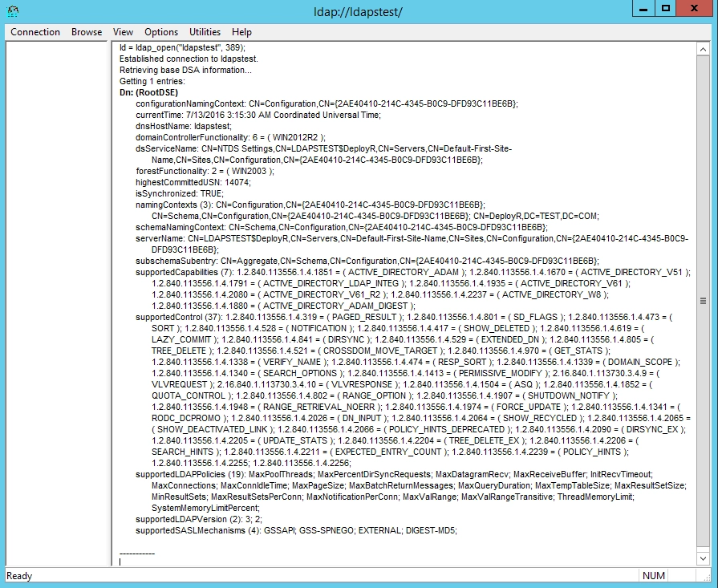This screenshot has height=588, width=718.
Task: Open the Connection menu
Action: tap(35, 32)
